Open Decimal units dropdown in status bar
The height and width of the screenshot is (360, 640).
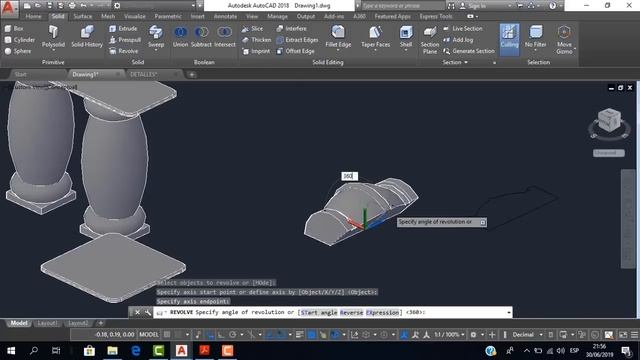527,335
